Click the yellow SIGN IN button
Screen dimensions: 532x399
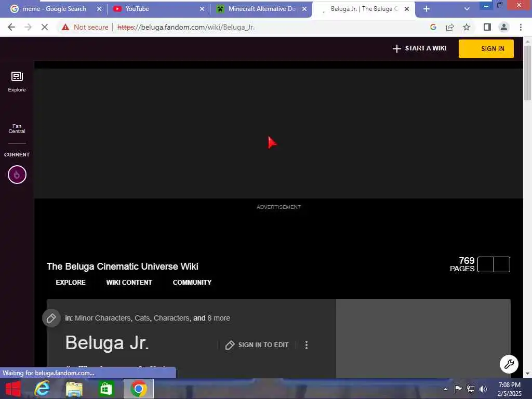486,49
